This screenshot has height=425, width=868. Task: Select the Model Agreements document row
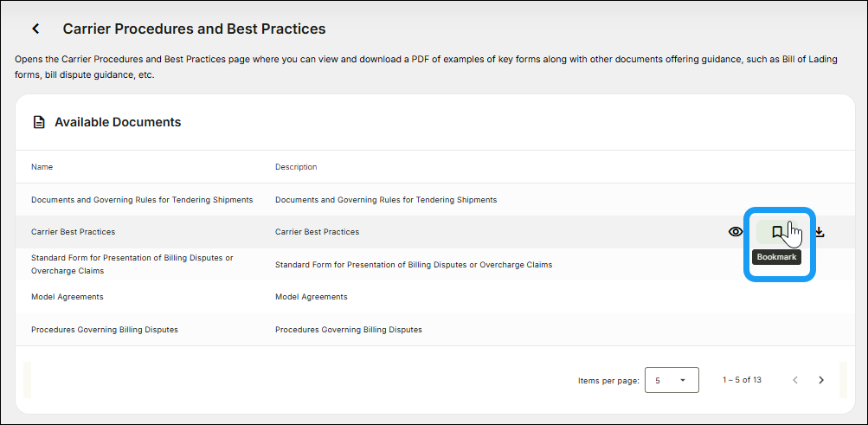tap(67, 297)
